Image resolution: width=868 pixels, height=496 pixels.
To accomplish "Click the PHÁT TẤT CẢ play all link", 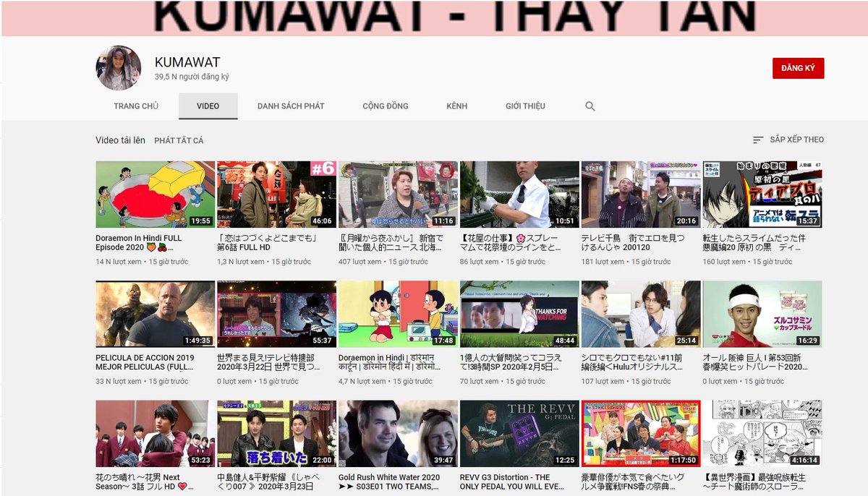I will tap(179, 140).
